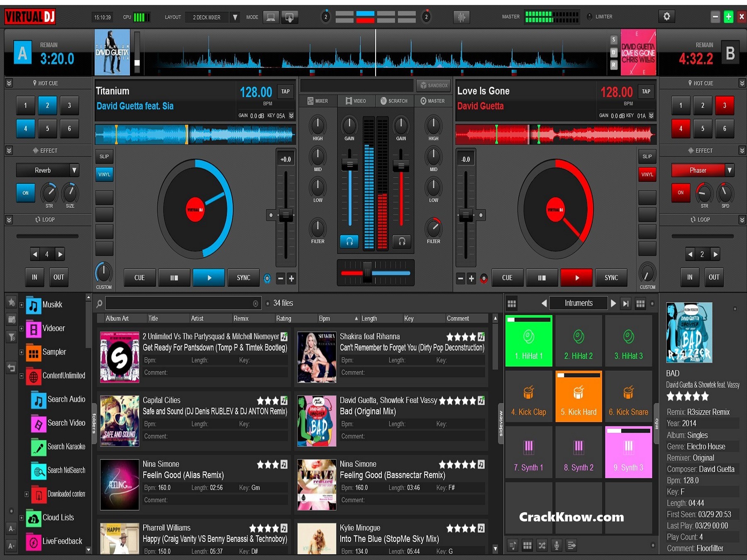The height and width of the screenshot is (560, 747).
Task: Click the shuffle icon below sampler
Action: [x=542, y=545]
